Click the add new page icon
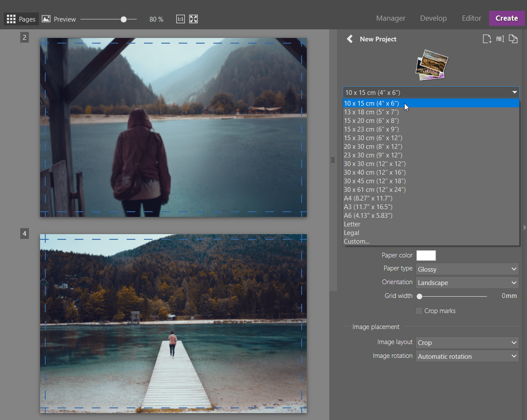 point(487,39)
